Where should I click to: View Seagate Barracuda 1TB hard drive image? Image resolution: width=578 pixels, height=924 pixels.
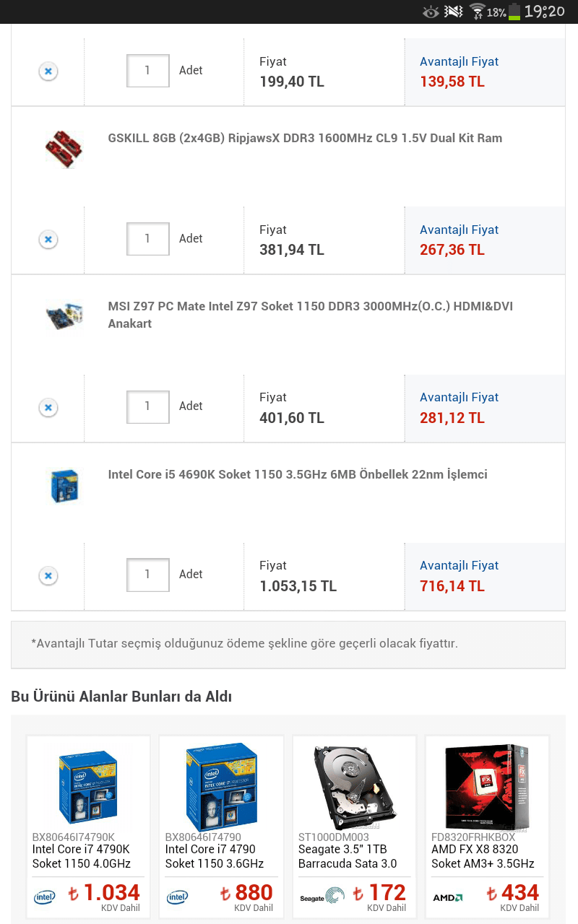pos(354,787)
